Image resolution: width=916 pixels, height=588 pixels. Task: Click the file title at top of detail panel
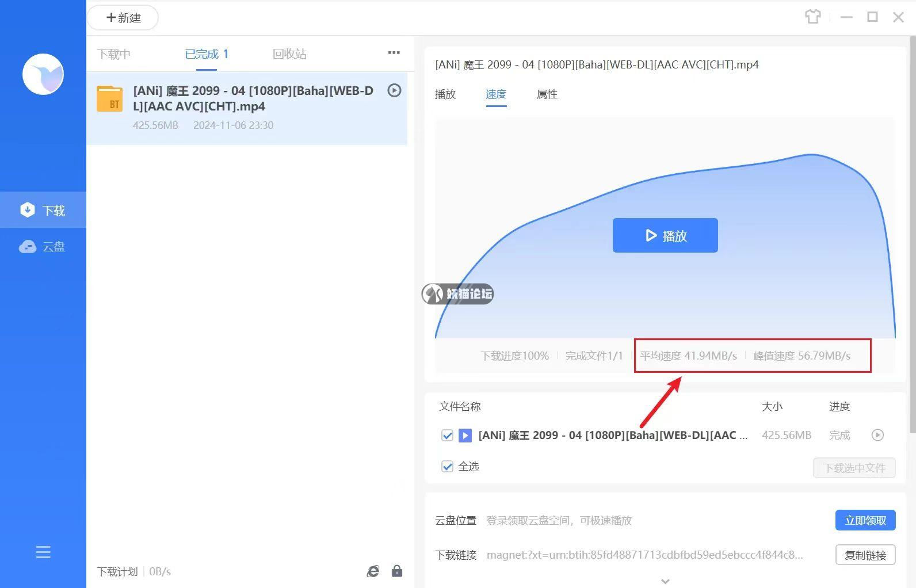coord(597,64)
